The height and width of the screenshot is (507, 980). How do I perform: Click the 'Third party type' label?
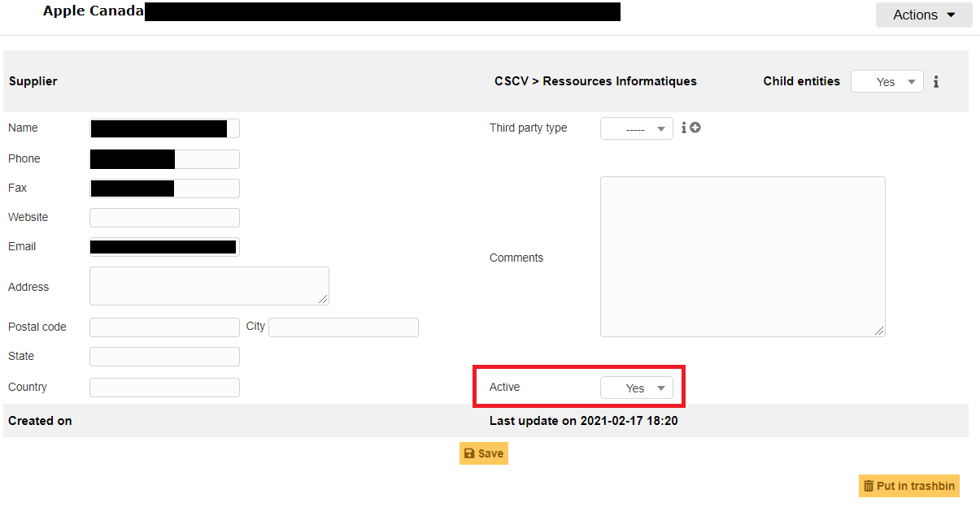coord(529,128)
